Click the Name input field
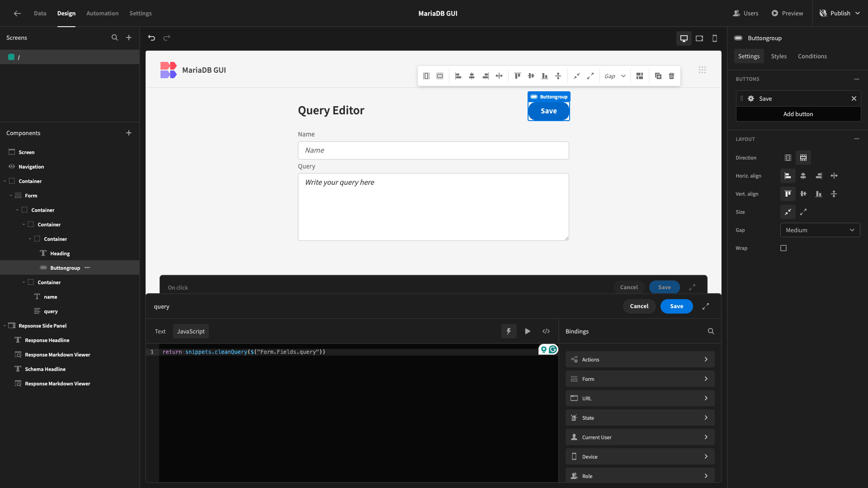Screen dimensions: 868x488 click(x=433, y=150)
